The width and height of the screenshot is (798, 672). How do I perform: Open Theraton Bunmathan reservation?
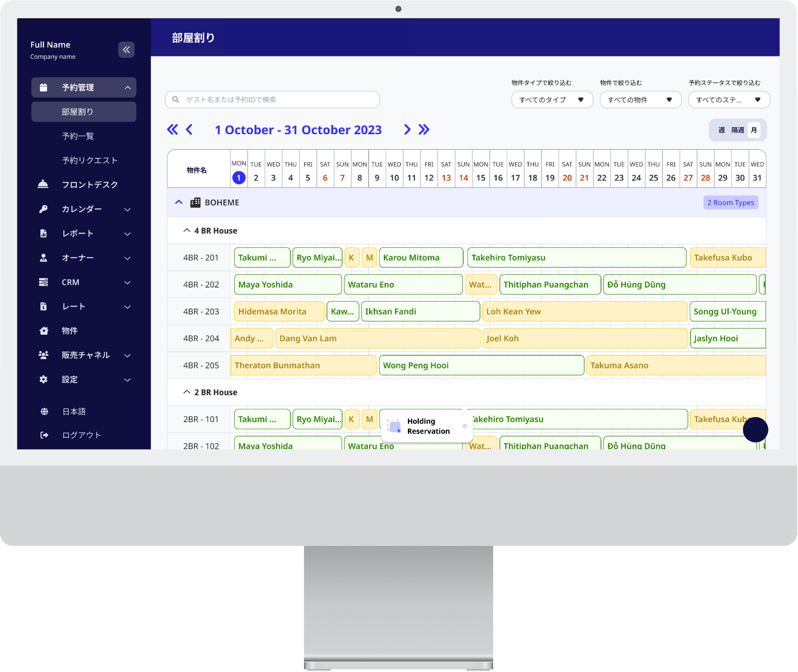(x=304, y=366)
